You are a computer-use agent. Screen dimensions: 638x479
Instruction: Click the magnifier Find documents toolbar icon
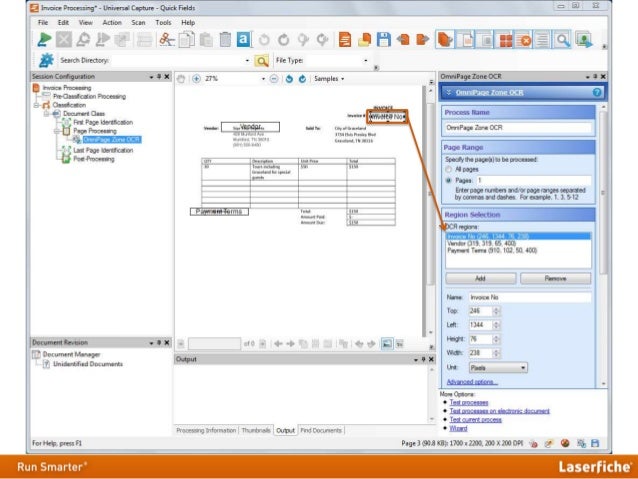(563, 40)
